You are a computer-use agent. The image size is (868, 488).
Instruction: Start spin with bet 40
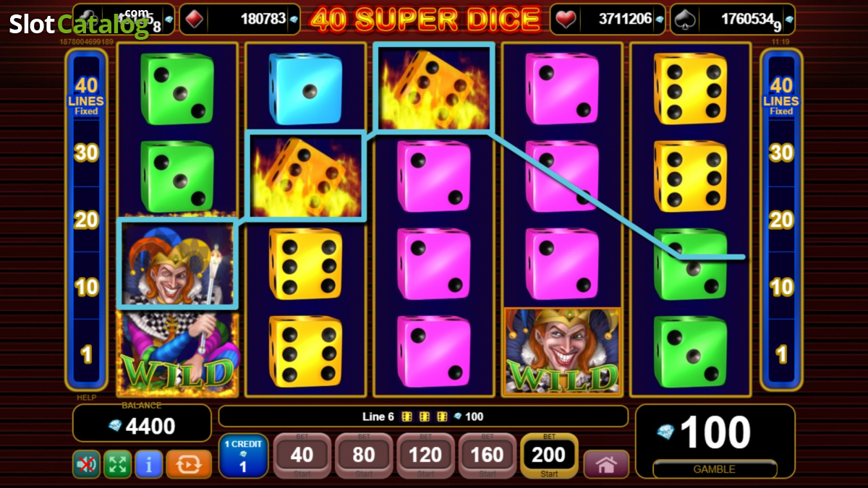[x=302, y=456]
